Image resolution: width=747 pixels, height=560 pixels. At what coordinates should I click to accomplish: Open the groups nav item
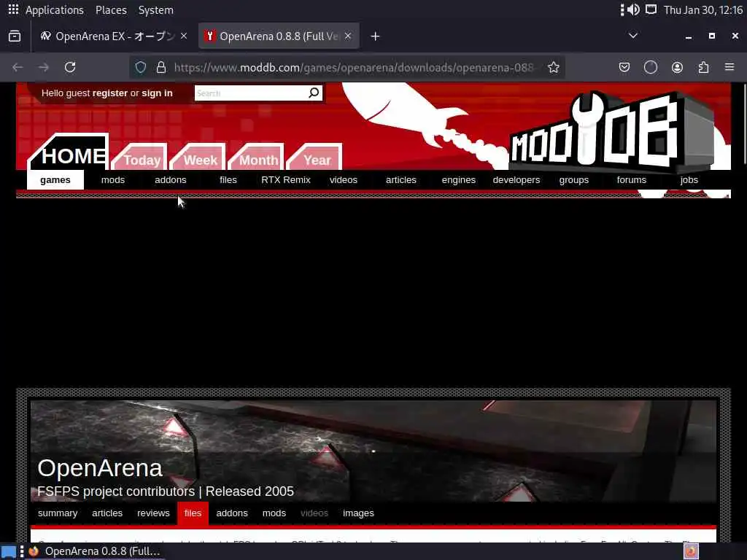click(574, 180)
